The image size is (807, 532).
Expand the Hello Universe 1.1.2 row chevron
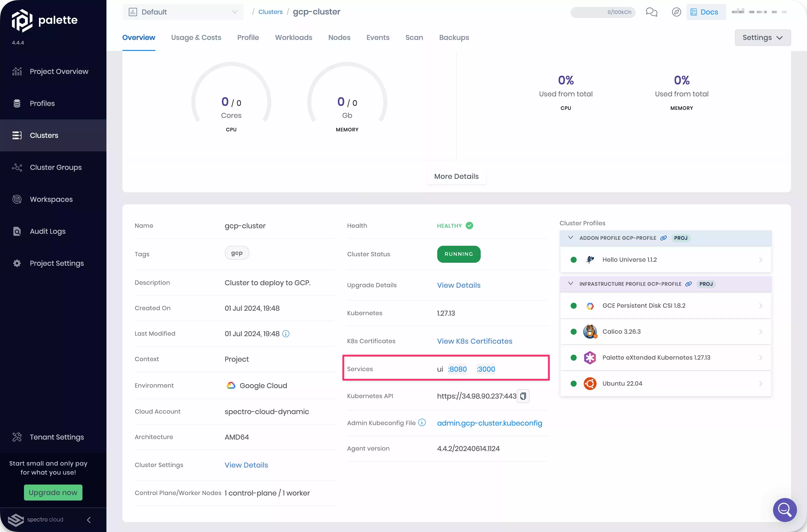click(761, 260)
